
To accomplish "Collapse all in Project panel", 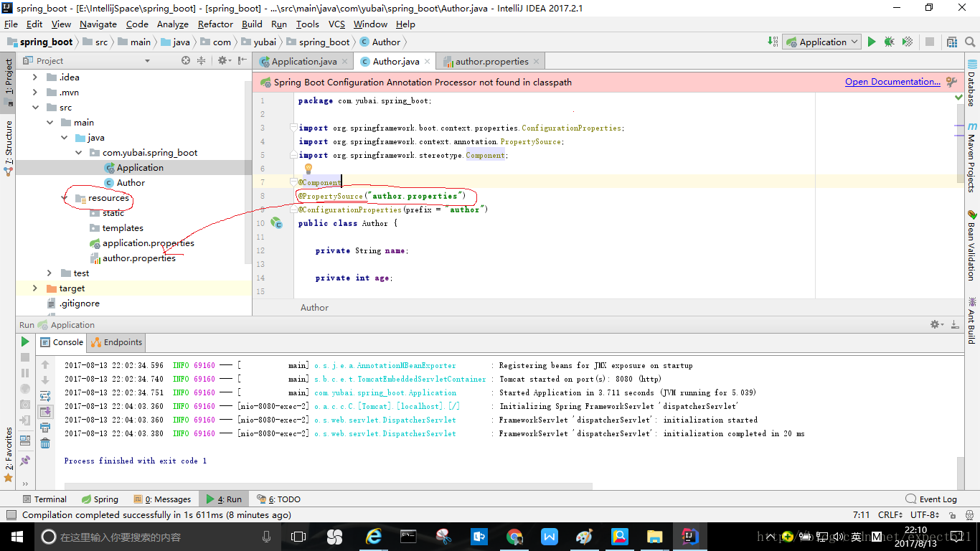I will (202, 61).
